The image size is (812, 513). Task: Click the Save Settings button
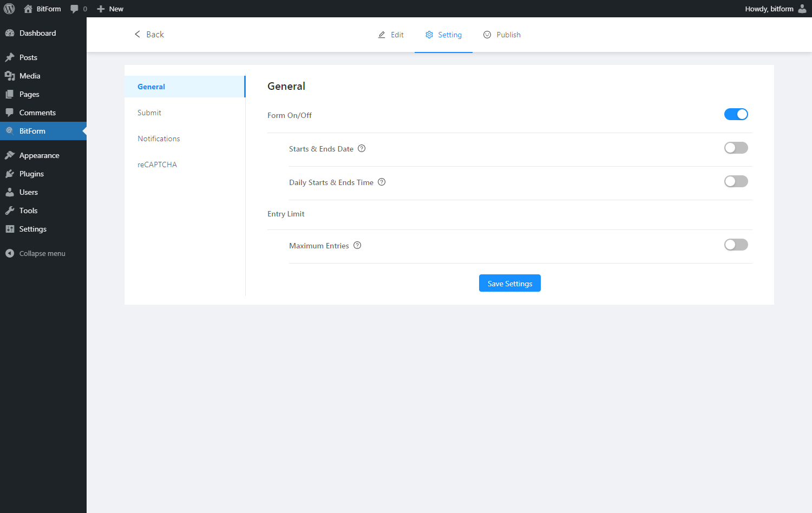tap(510, 283)
